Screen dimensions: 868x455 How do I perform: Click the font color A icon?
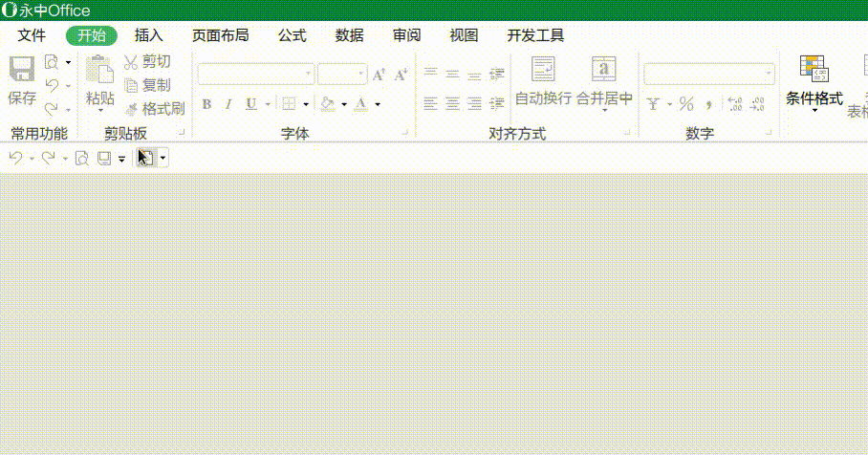pos(361,103)
